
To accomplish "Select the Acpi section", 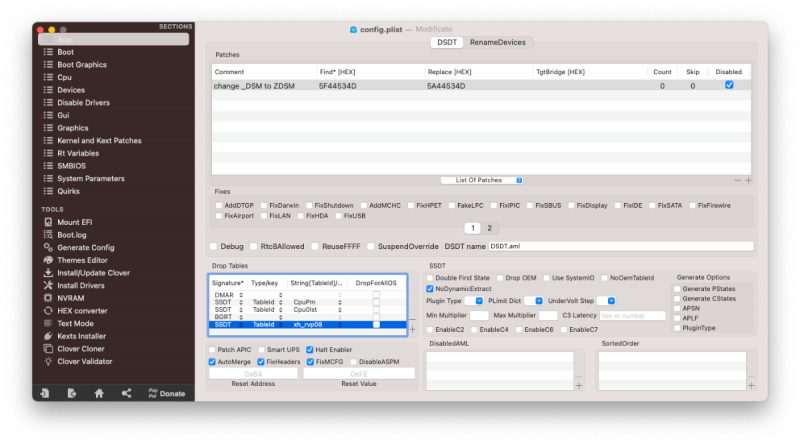I will 113,39.
